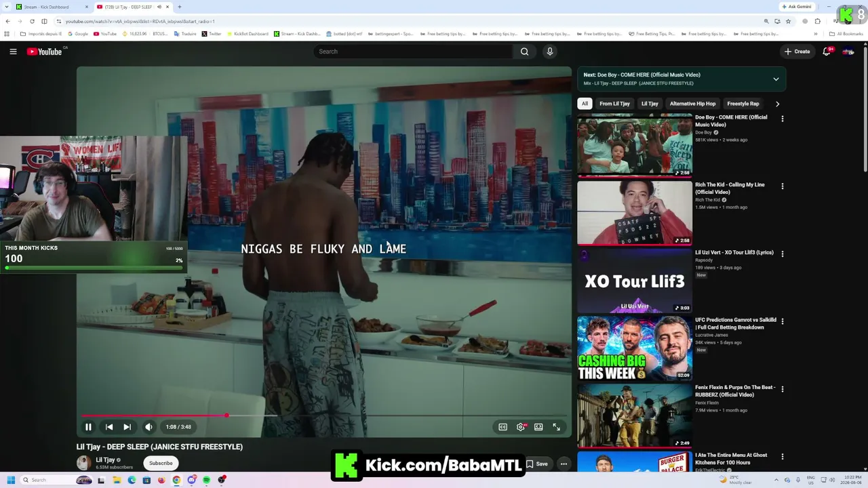Open the UFC Predictions video thumbnail

pyautogui.click(x=635, y=348)
